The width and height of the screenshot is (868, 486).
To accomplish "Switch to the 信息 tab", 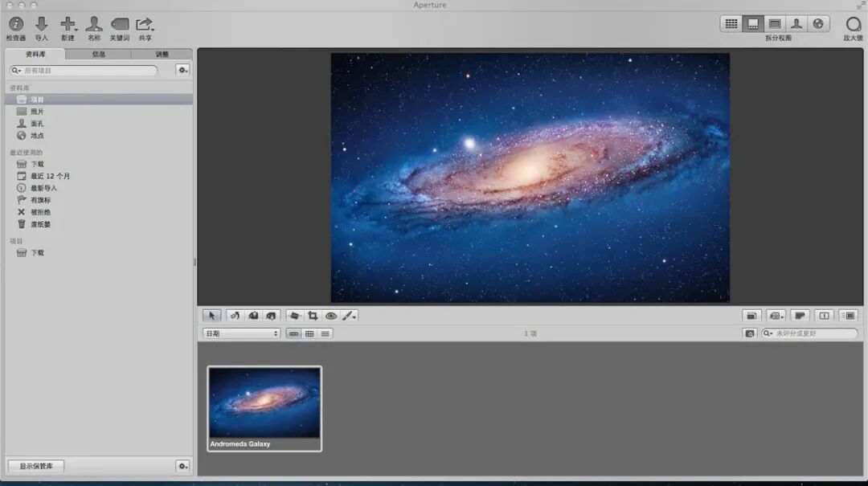I will pos(99,55).
